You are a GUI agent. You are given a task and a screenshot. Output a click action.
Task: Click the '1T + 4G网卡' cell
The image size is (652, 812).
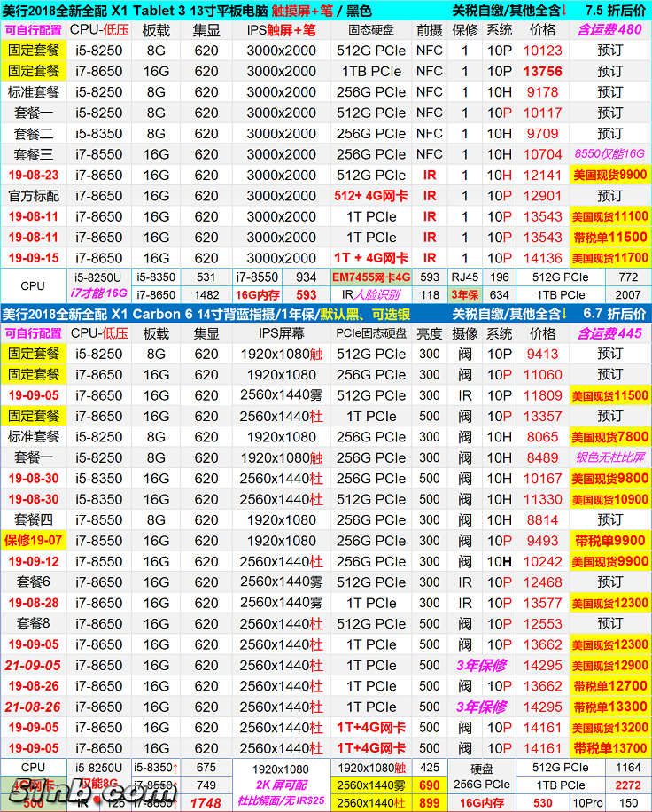tap(371, 258)
